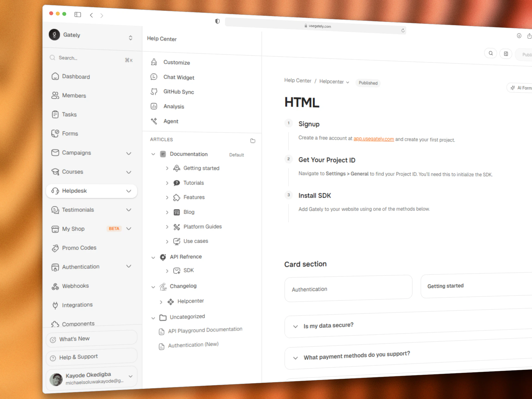Collapse the Documentation folder
Viewport: 532px width, 399px height.
pos(153,154)
